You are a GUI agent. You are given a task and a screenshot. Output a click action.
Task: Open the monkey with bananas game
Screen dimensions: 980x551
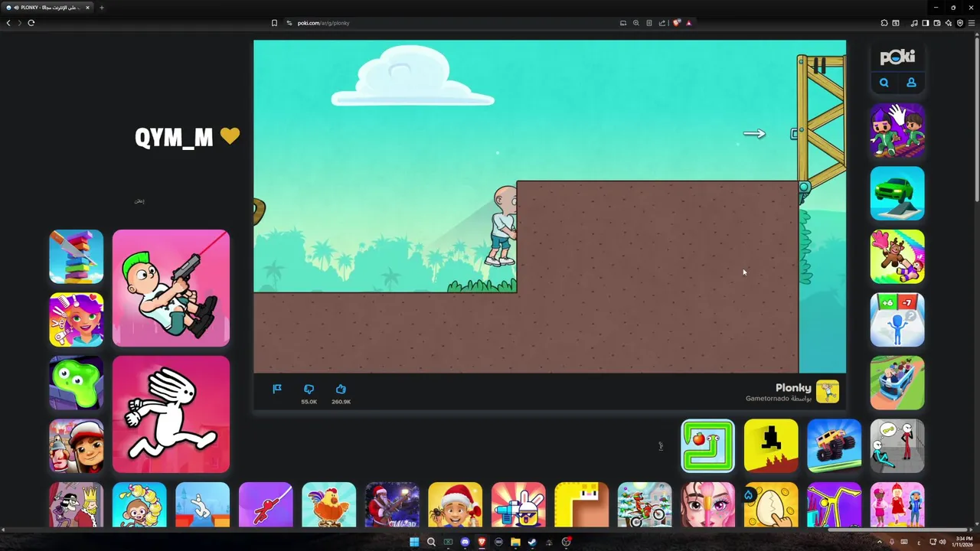pyautogui.click(x=139, y=504)
